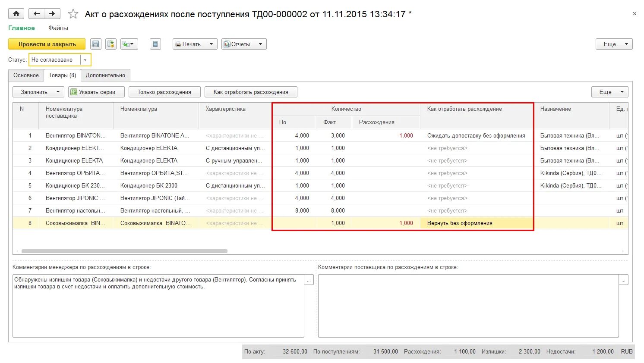Click Вентилятор JIPONIC (Тай nomenclature cell
This screenshot has height=363, width=644.
(x=155, y=198)
